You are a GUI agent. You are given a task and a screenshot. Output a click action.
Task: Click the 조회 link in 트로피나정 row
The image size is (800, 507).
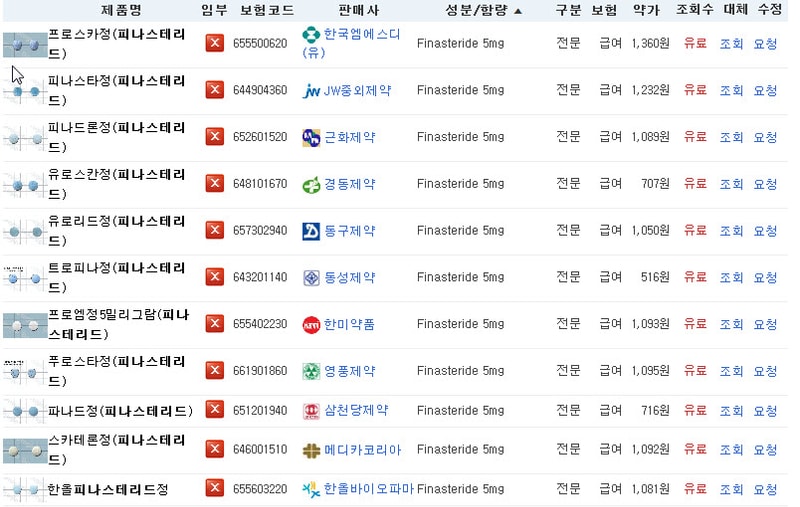coord(731,277)
